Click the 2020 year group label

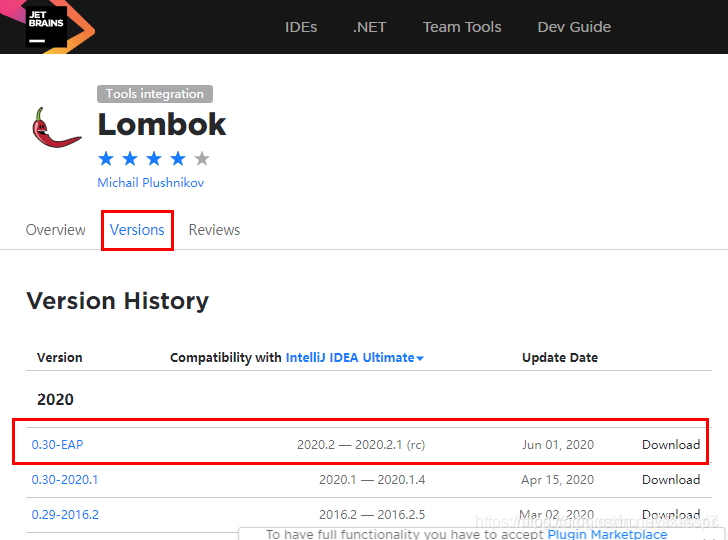[55, 399]
